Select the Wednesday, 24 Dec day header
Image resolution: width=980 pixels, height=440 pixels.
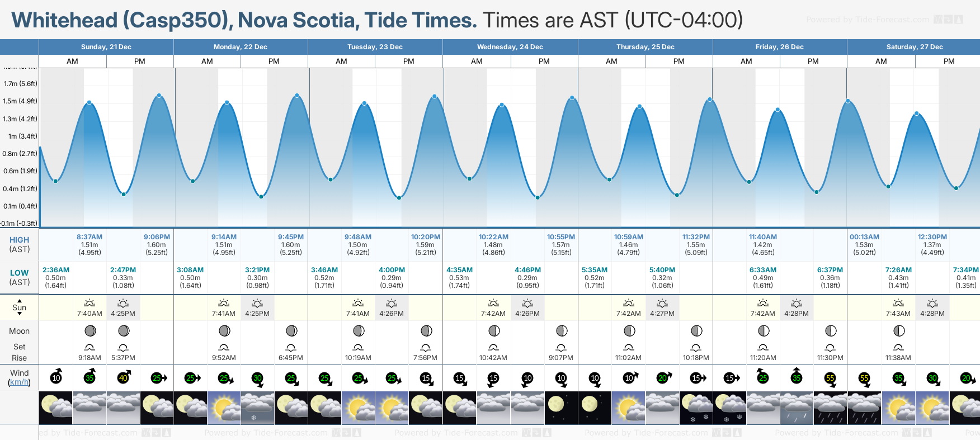pos(510,47)
